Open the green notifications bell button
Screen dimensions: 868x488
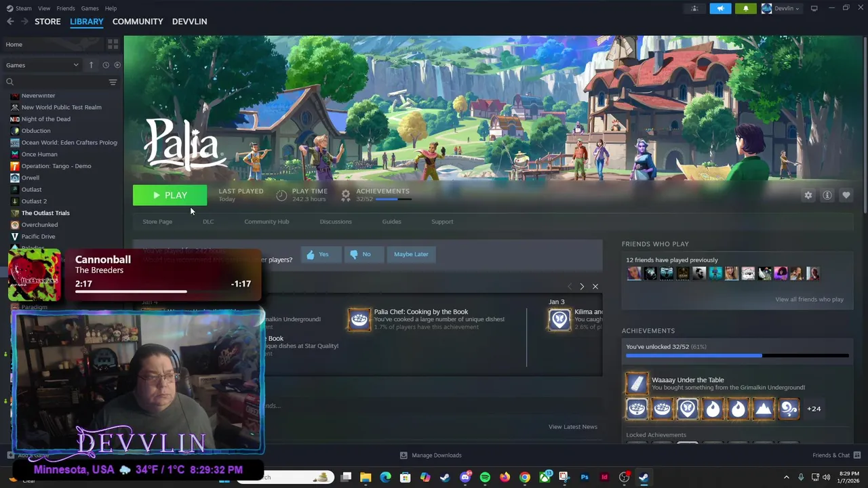point(746,8)
